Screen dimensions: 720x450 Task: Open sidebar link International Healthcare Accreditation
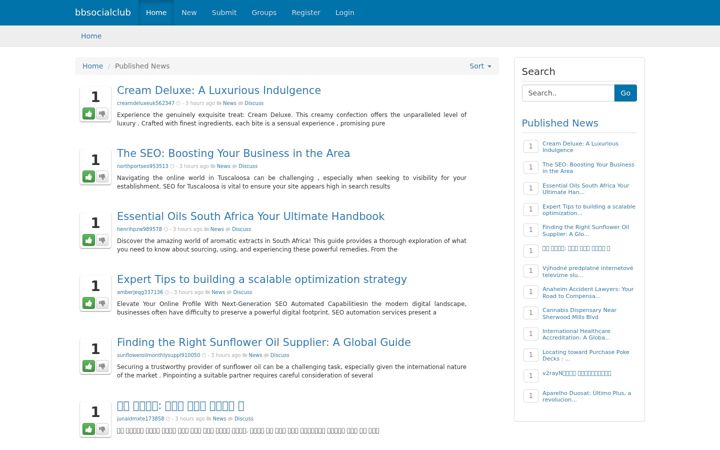[x=576, y=334]
